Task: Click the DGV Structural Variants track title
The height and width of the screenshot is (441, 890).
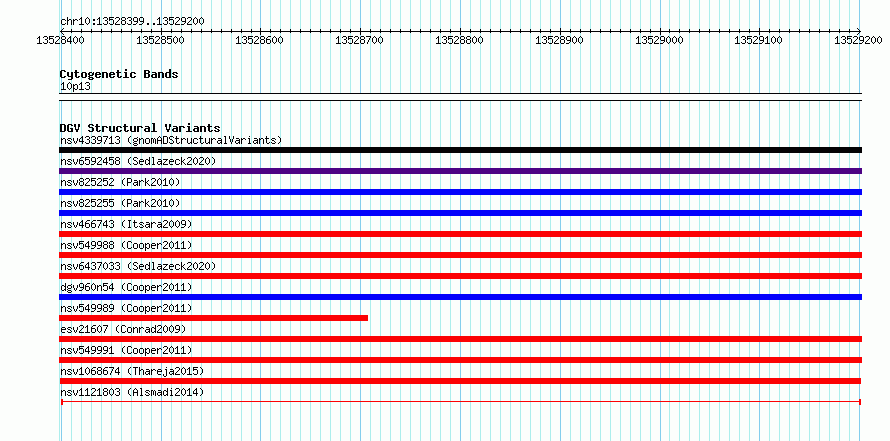Action: coord(140,128)
